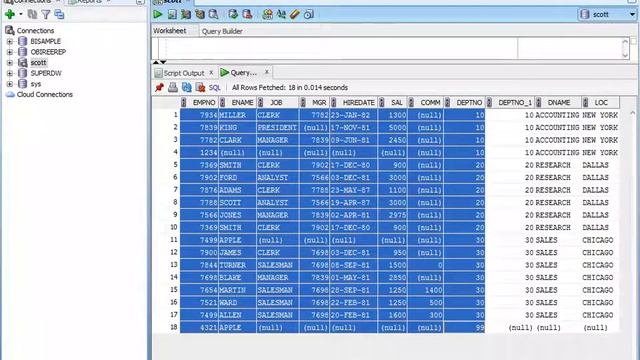Image resolution: width=640 pixels, height=360 pixels.
Task: Click the Commit toolbar icon
Action: (233, 14)
